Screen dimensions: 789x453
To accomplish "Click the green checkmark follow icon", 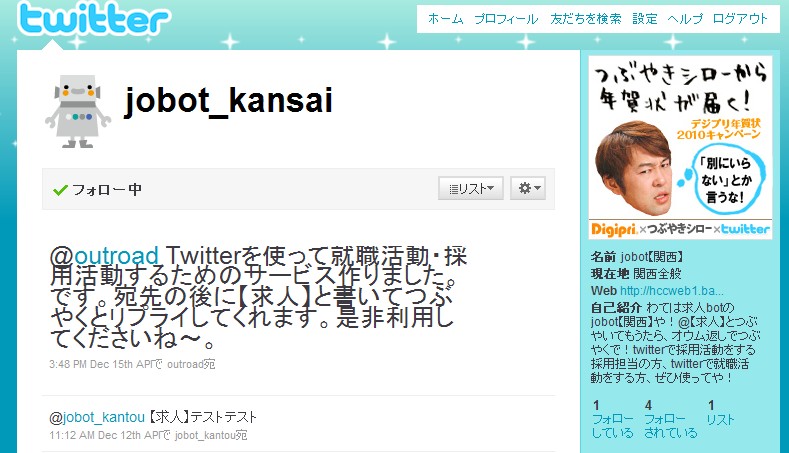I will click(x=60, y=190).
